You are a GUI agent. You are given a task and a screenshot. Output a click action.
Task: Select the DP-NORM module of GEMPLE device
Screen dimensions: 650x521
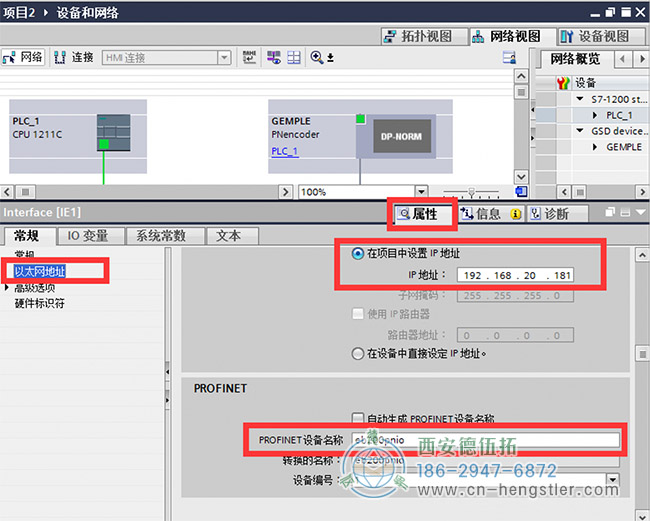[402, 136]
